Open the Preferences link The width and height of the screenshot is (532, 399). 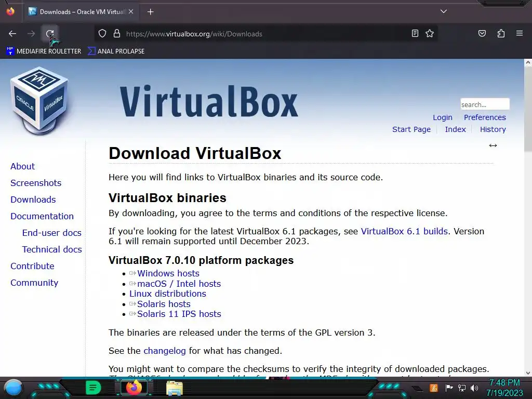pyautogui.click(x=485, y=117)
